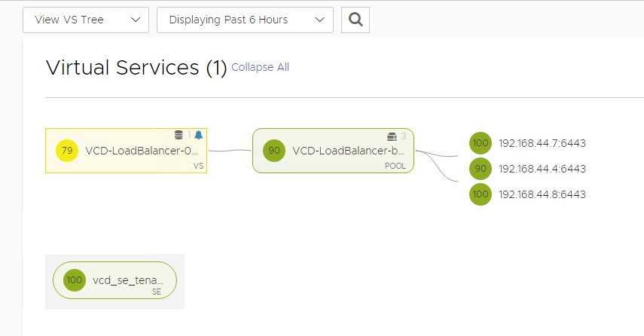Click Collapse All link
Image resolution: width=644 pixels, height=336 pixels.
coord(260,67)
